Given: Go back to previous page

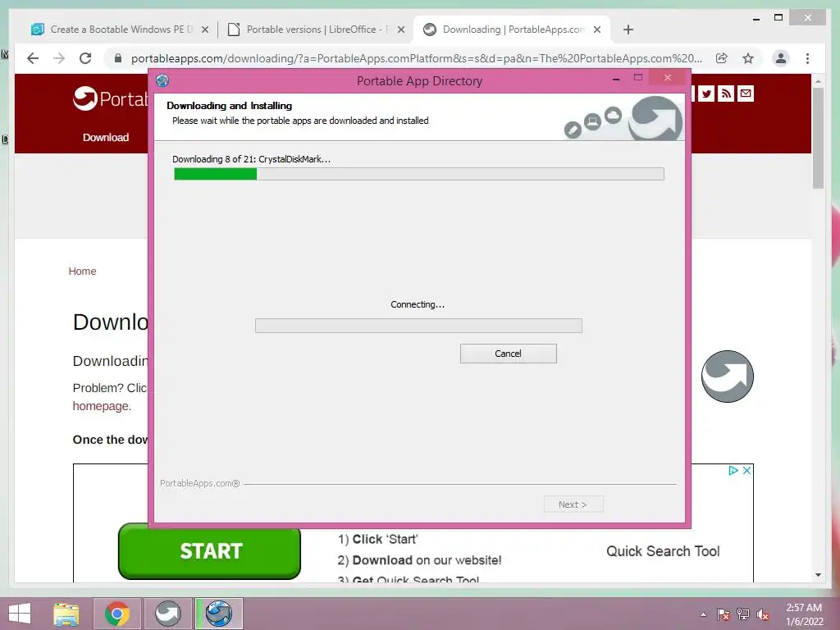Looking at the screenshot, I should (x=33, y=58).
